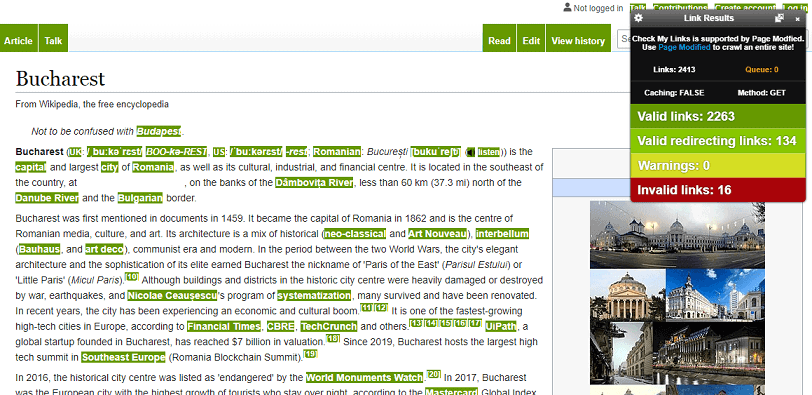Viewport: 812px width, 395px height.
Task: Open the Log in link
Action: (794, 8)
